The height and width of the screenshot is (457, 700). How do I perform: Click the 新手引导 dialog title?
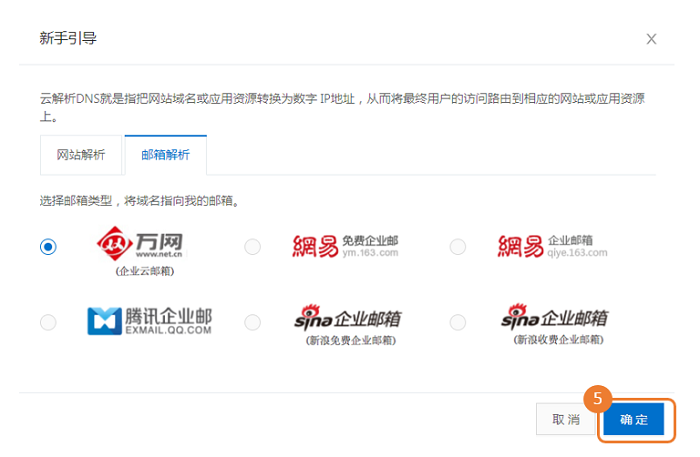(x=68, y=38)
